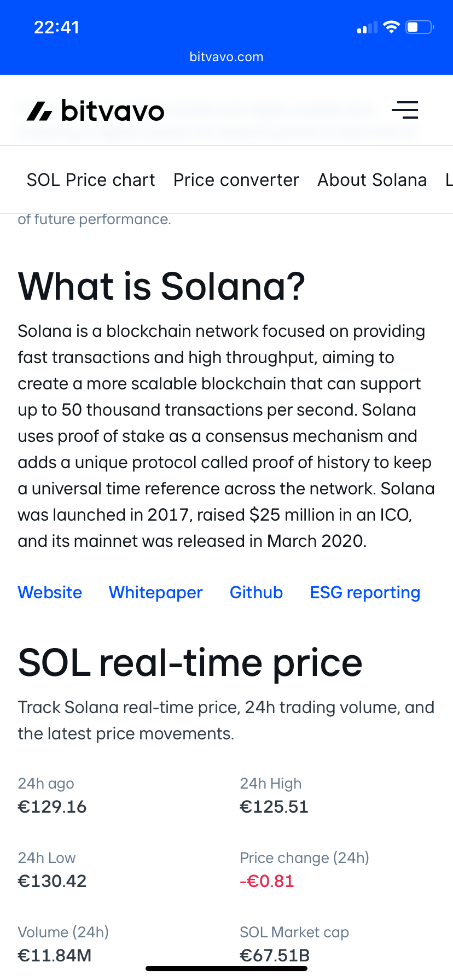The height and width of the screenshot is (980, 453).
Task: Open the Solana Website link
Action: (x=50, y=592)
